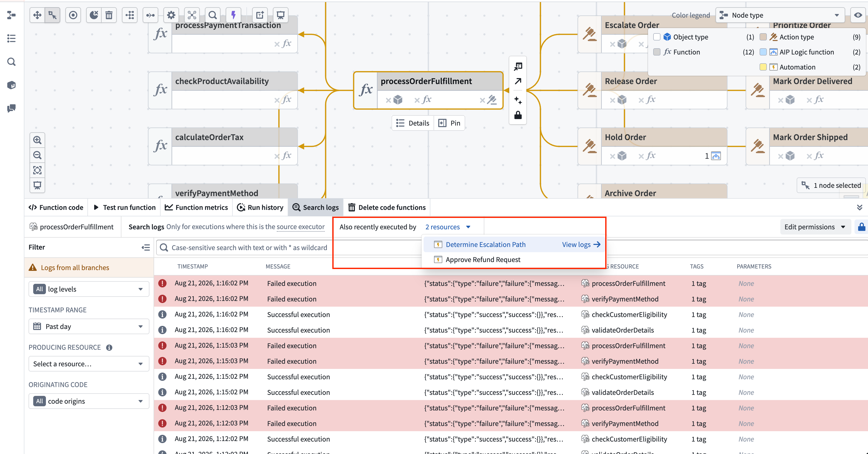Open the All code origins dropdown
Image resolution: width=868 pixels, height=454 pixels.
click(x=89, y=401)
